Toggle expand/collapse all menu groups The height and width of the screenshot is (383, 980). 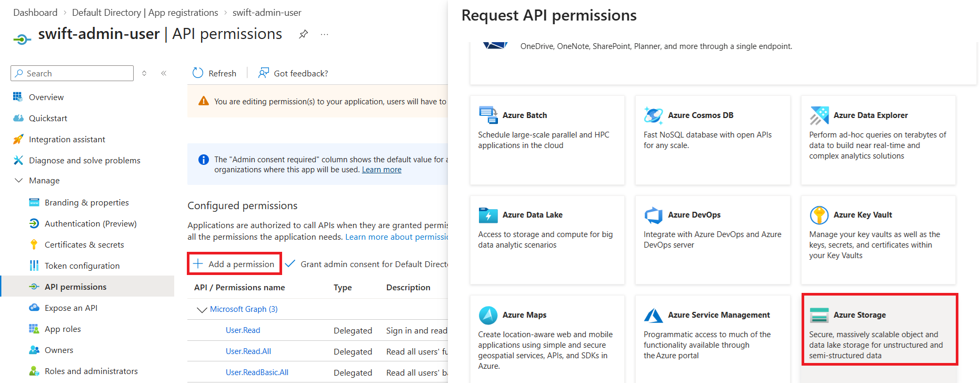pos(144,73)
